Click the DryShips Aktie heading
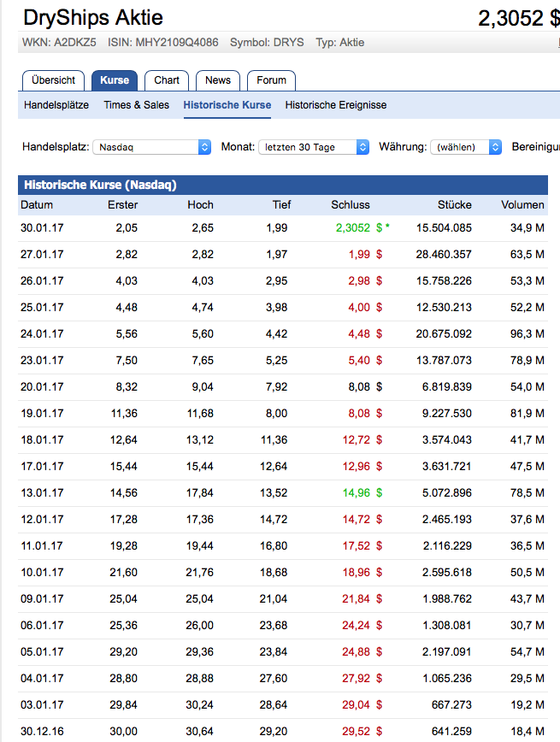This screenshot has height=742, width=560. [x=92, y=17]
